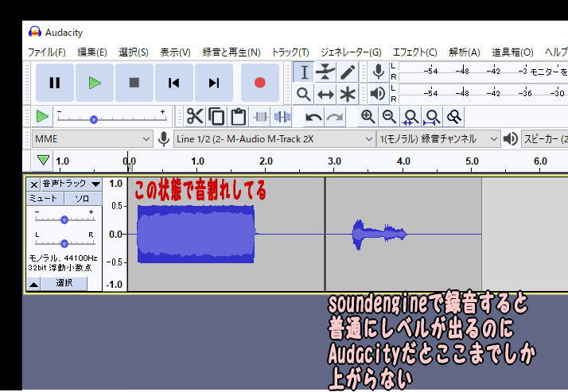This screenshot has height=392, width=568.
Task: Click the Paste clipboard icon
Action: [x=239, y=117]
